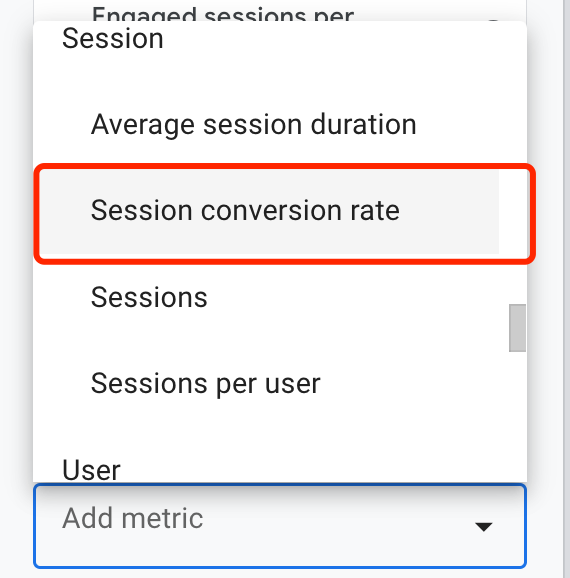The image size is (570, 578).
Task: Open the Engaged sessions per metric field
Action: [x=280, y=10]
